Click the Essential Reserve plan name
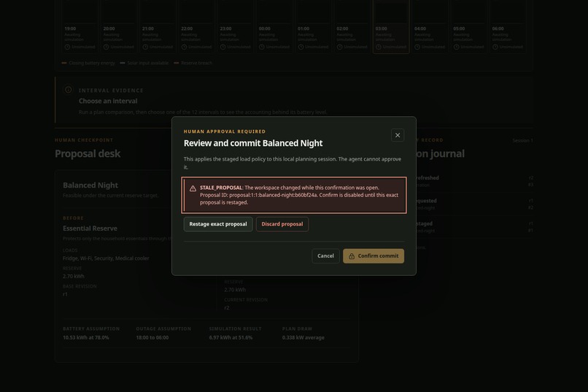This screenshot has height=392, width=588. tap(90, 228)
